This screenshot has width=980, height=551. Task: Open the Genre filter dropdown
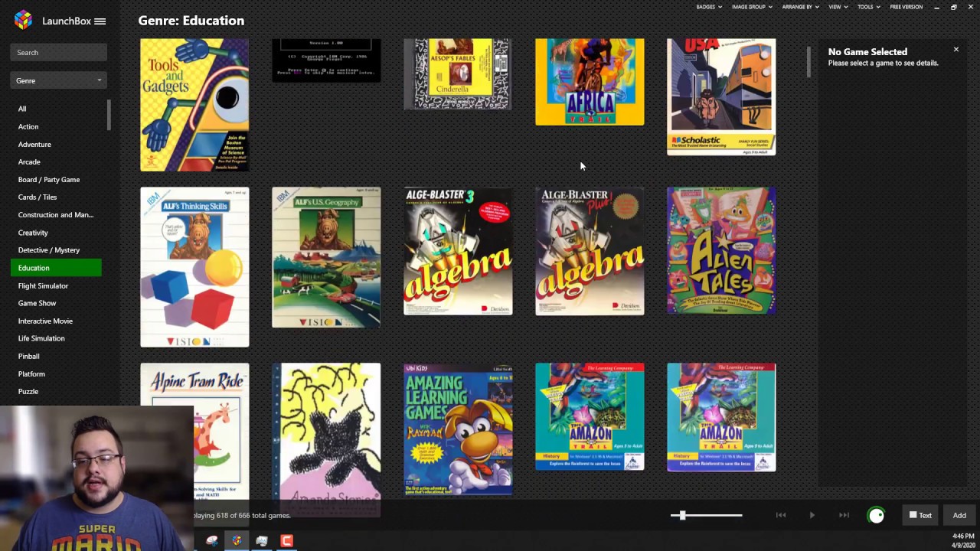(x=58, y=80)
